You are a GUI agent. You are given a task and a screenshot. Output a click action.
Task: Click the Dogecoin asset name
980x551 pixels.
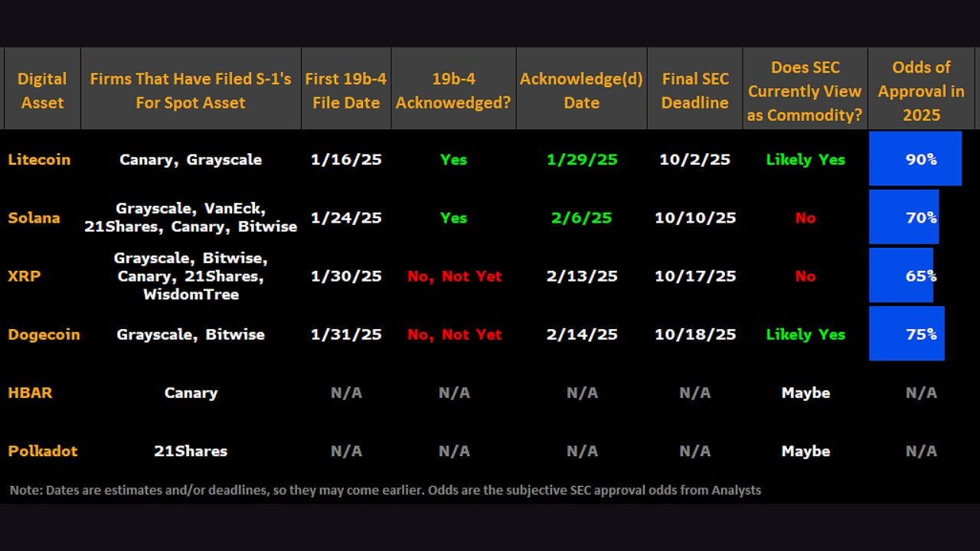44,334
